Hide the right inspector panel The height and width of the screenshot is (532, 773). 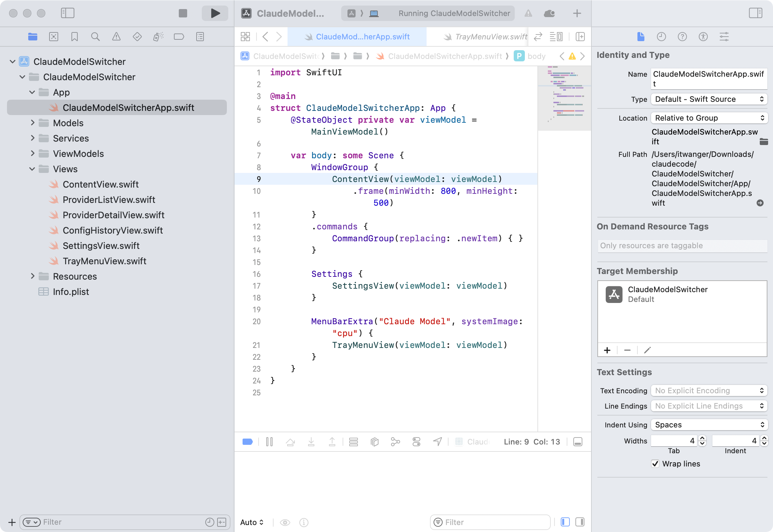(756, 13)
